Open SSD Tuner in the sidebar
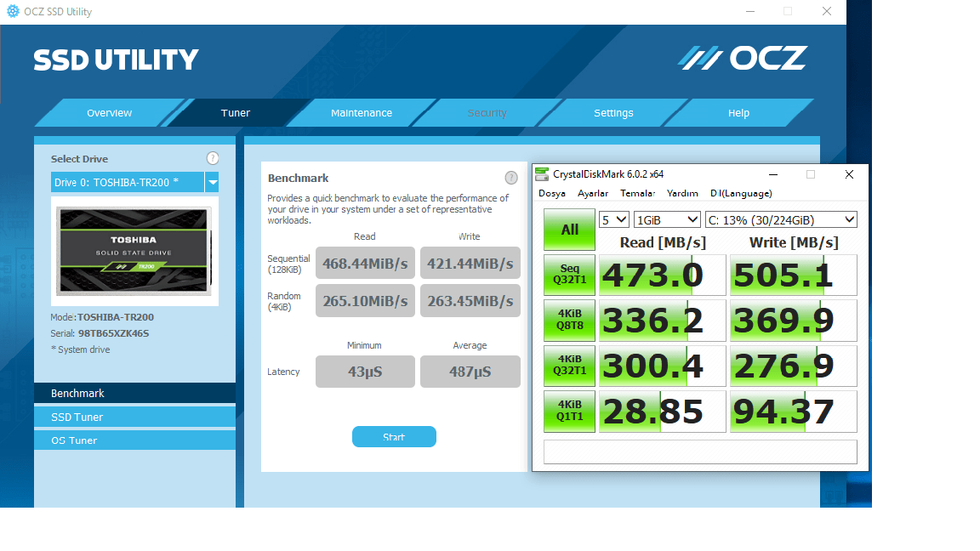Screen dimensions: 980x551 (134, 417)
